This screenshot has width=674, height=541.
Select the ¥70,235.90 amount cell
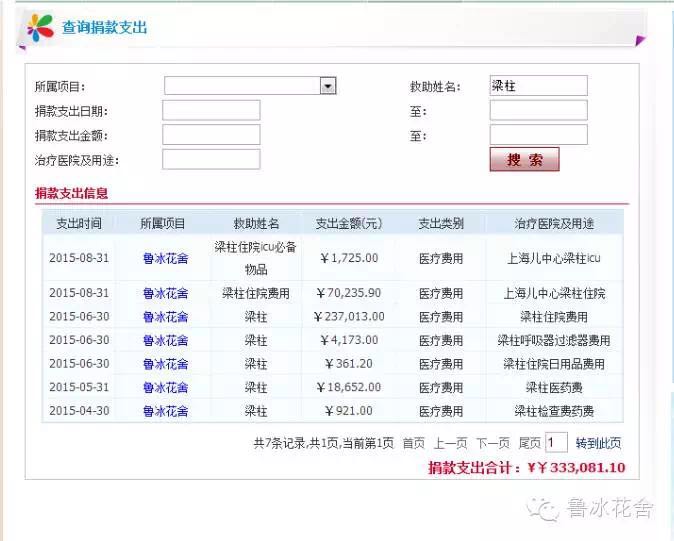pos(349,293)
